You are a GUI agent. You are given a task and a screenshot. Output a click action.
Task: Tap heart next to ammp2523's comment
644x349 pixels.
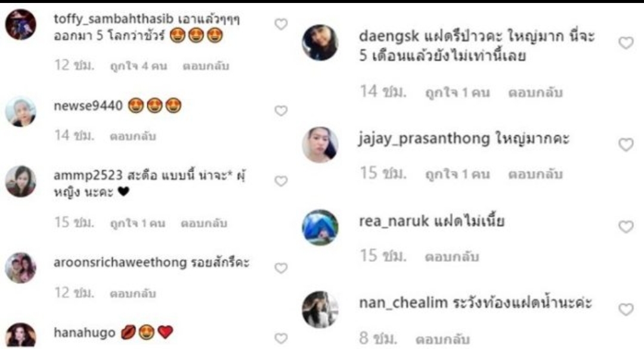pyautogui.click(x=281, y=181)
